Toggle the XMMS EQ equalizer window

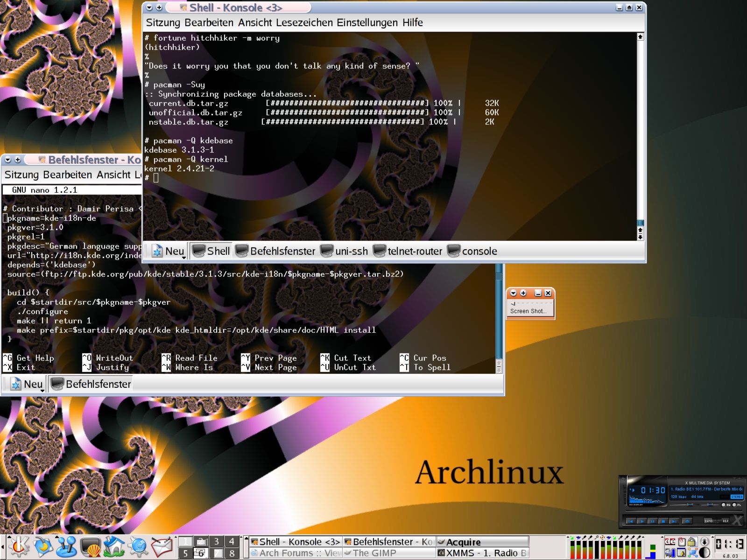click(x=727, y=505)
